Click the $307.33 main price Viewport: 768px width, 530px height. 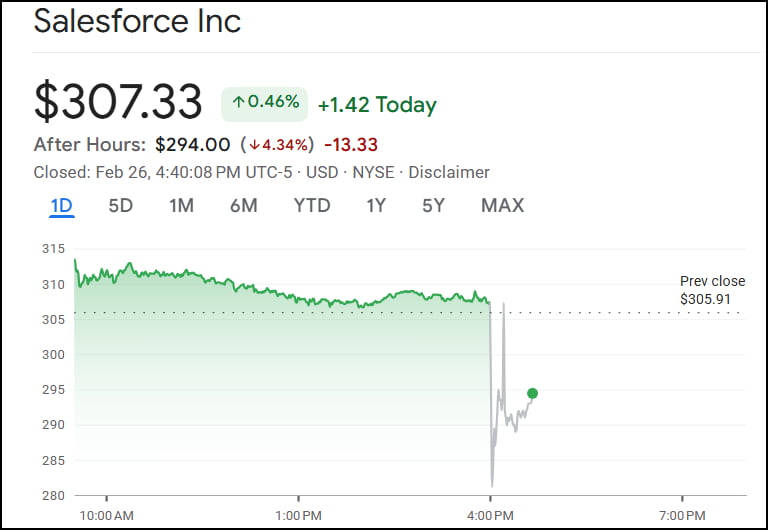click(118, 102)
